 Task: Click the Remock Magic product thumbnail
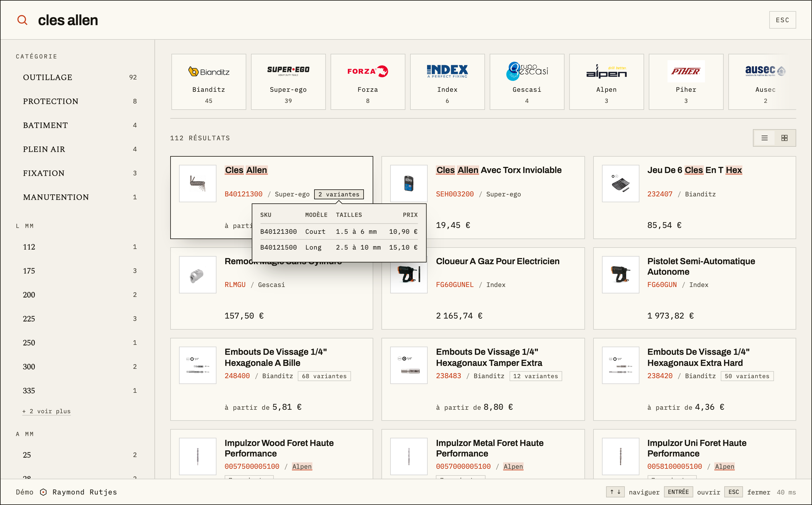coord(197,274)
